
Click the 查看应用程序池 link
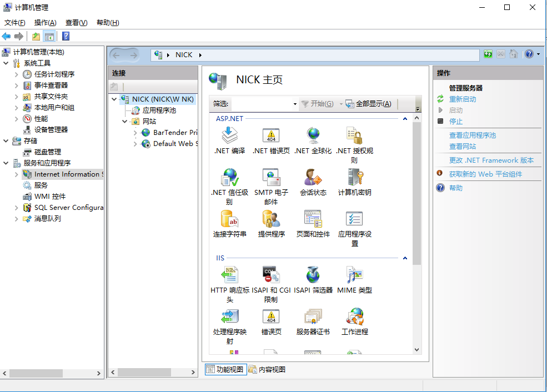472,135
